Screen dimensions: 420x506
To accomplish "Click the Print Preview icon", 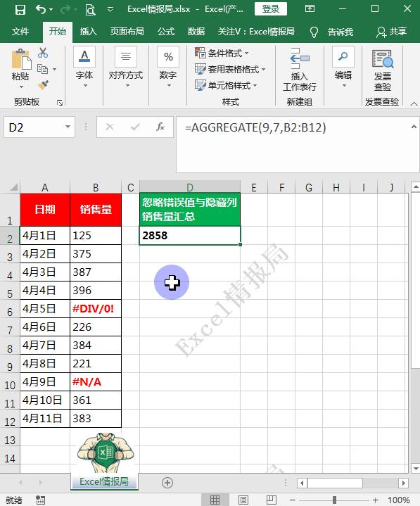I will (x=90, y=10).
